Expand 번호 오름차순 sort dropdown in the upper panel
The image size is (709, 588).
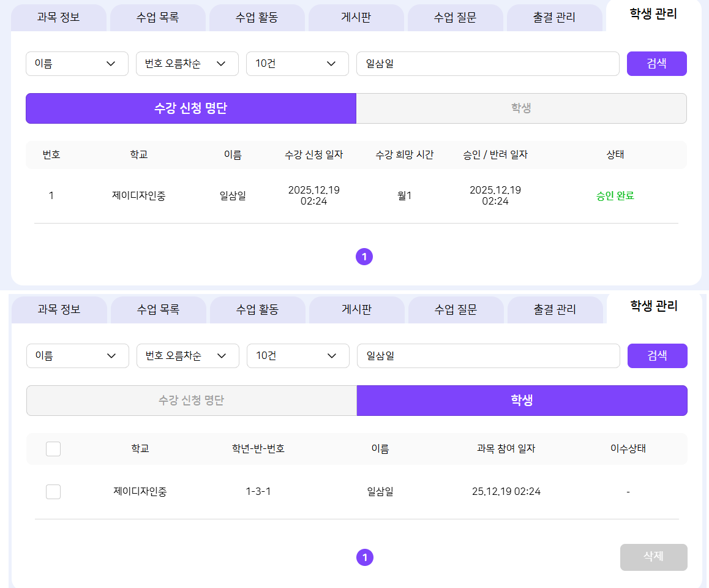187,64
